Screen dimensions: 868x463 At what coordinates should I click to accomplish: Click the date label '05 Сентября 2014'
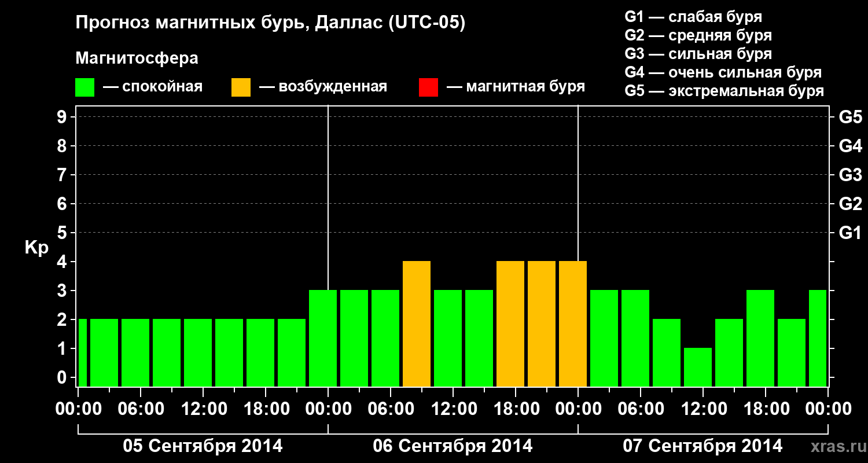[x=203, y=446]
